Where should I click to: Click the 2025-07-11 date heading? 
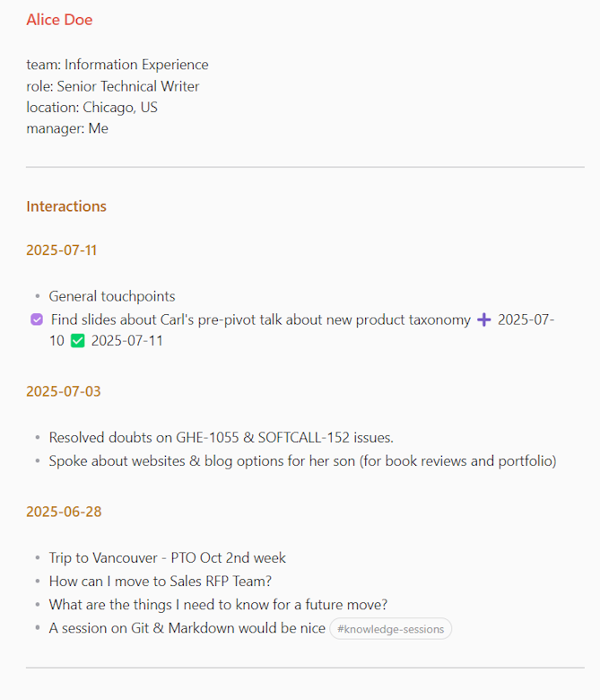coord(62,250)
